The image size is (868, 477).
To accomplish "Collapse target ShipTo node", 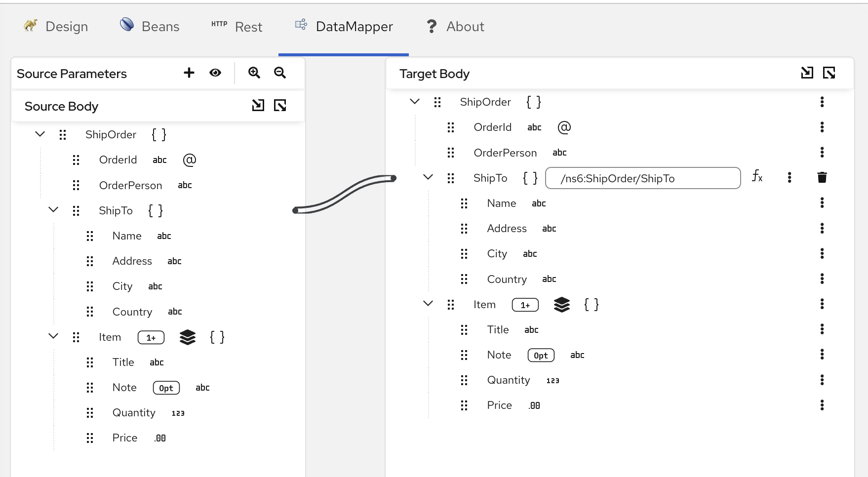I will pyautogui.click(x=428, y=177).
